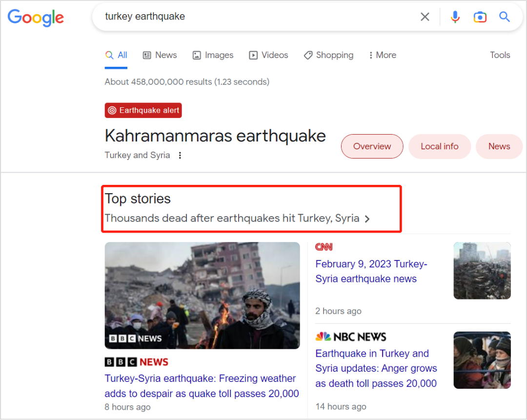Select the Local info pill button
527x420 pixels.
(x=439, y=146)
